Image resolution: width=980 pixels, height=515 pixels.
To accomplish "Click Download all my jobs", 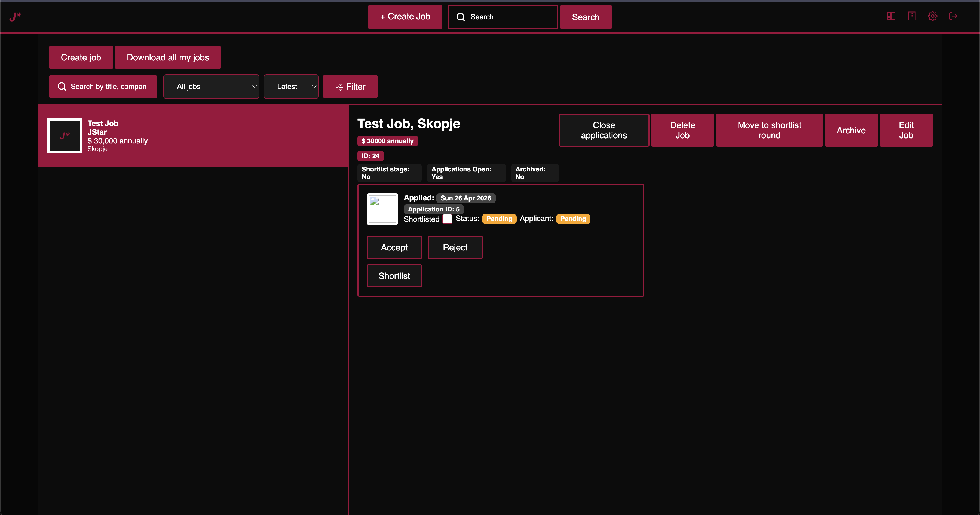I will [168, 57].
